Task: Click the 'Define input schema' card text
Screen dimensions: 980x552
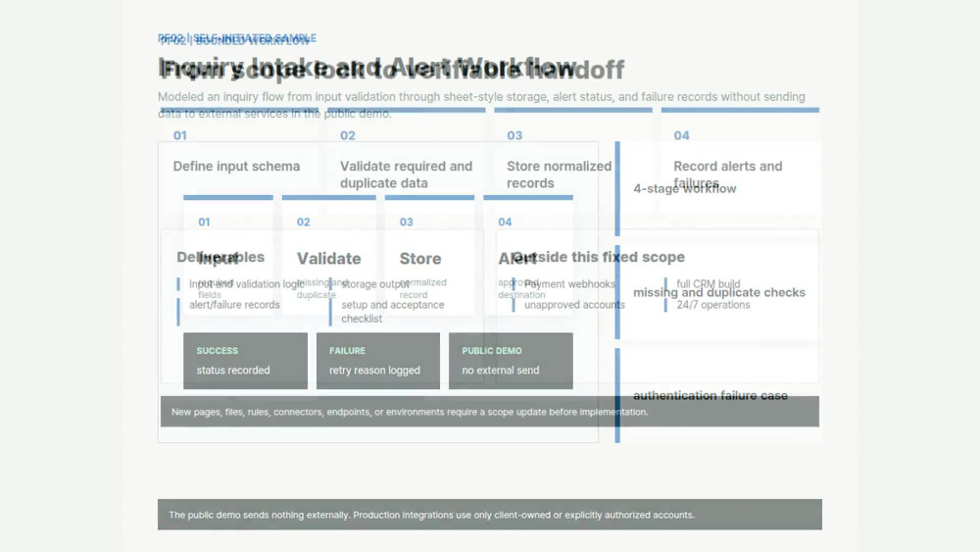Action: click(236, 167)
